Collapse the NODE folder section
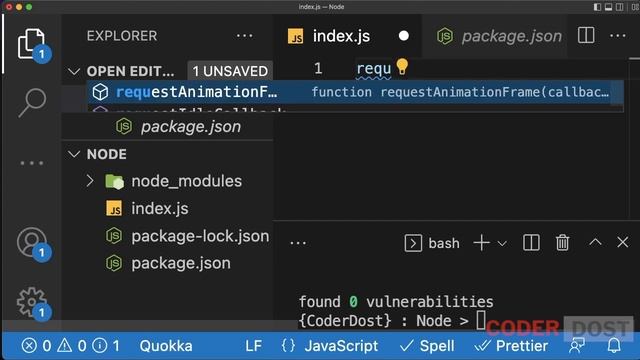This screenshot has width=640, height=360. [x=74, y=154]
